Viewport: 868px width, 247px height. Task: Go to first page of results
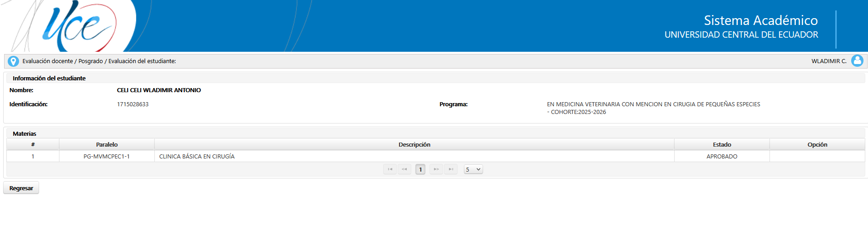coord(390,169)
